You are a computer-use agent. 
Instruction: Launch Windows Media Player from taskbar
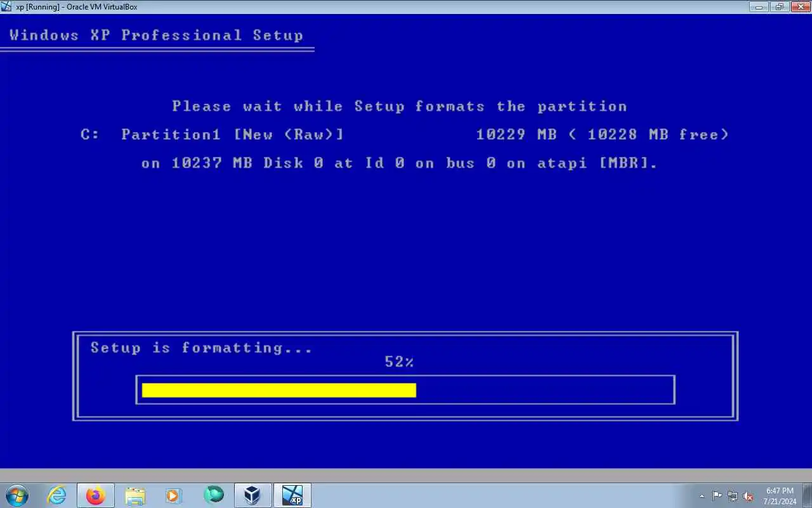(173, 495)
